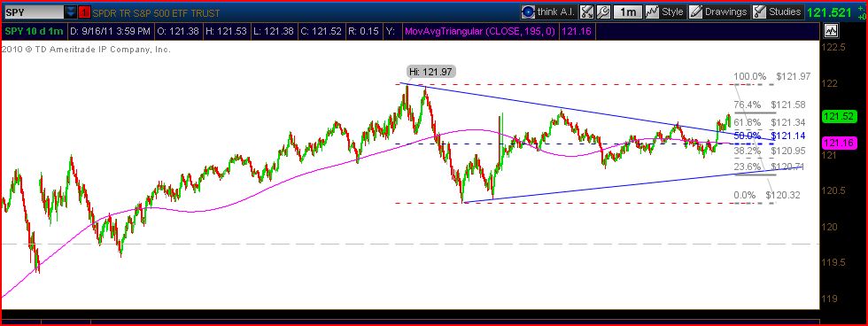Image resolution: width=868 pixels, height=326 pixels.
Task: Click the small chart icon above the price axis
Action: [x=831, y=30]
